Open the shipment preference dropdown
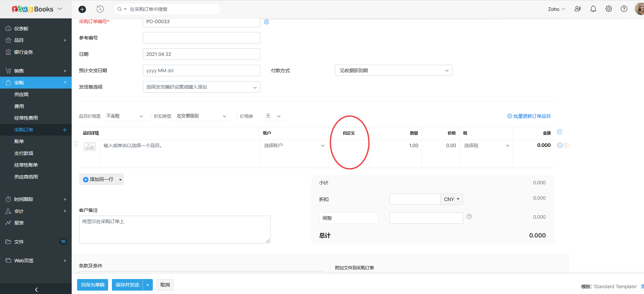The width and height of the screenshot is (644, 294). [201, 87]
